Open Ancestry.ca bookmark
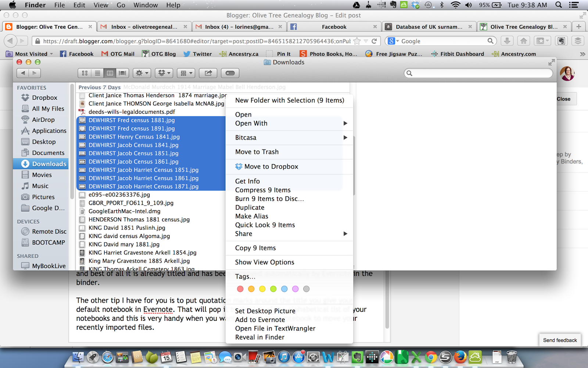This screenshot has height=368, width=588. point(239,54)
